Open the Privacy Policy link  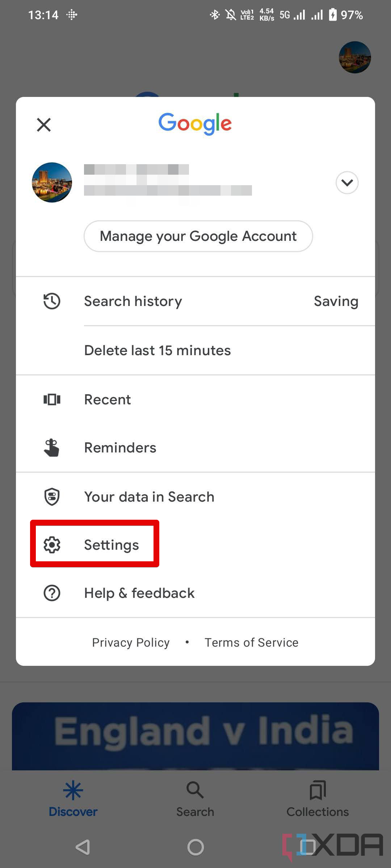coord(131,642)
